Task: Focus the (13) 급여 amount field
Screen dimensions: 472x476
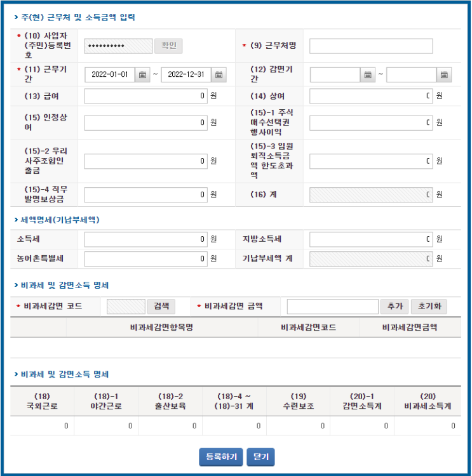Action: 146,96
